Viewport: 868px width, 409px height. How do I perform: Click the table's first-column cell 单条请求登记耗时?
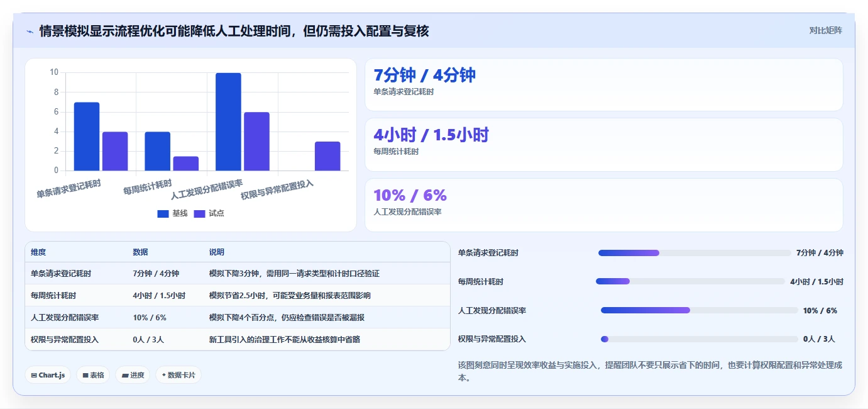coord(61,274)
